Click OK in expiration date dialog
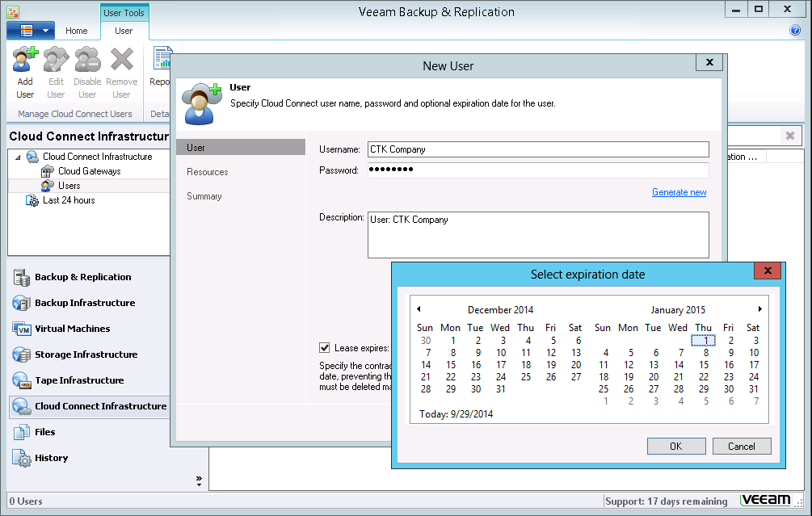The height and width of the screenshot is (516, 812). (x=675, y=446)
